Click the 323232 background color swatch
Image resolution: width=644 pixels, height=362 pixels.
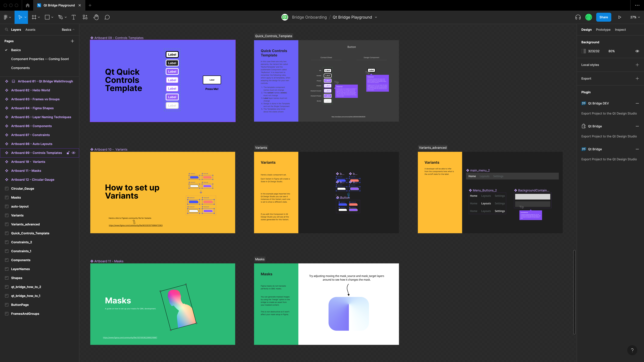coord(584,51)
